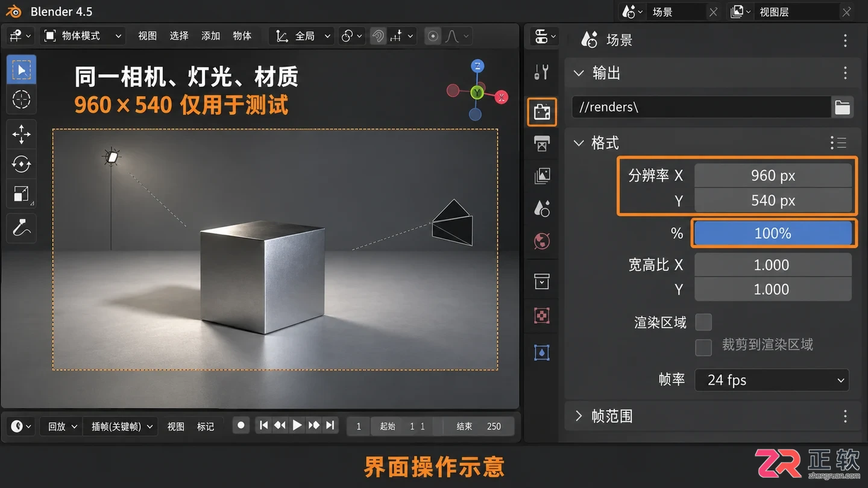Open the 格式 presets list icon
The height and width of the screenshot is (488, 868).
(838, 143)
